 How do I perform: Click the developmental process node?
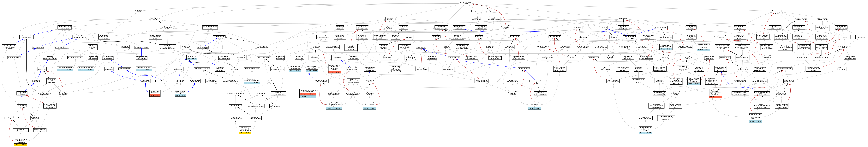pos(156,19)
